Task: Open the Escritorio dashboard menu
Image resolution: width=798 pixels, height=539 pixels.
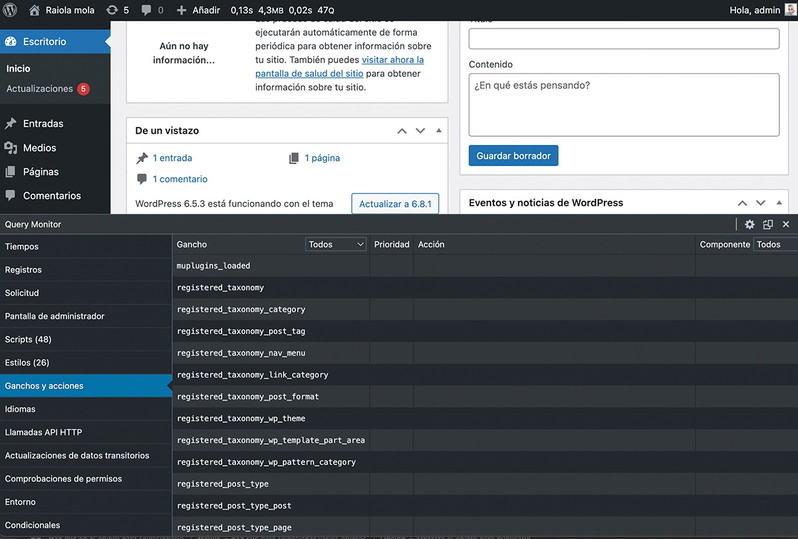Action: tap(55, 42)
